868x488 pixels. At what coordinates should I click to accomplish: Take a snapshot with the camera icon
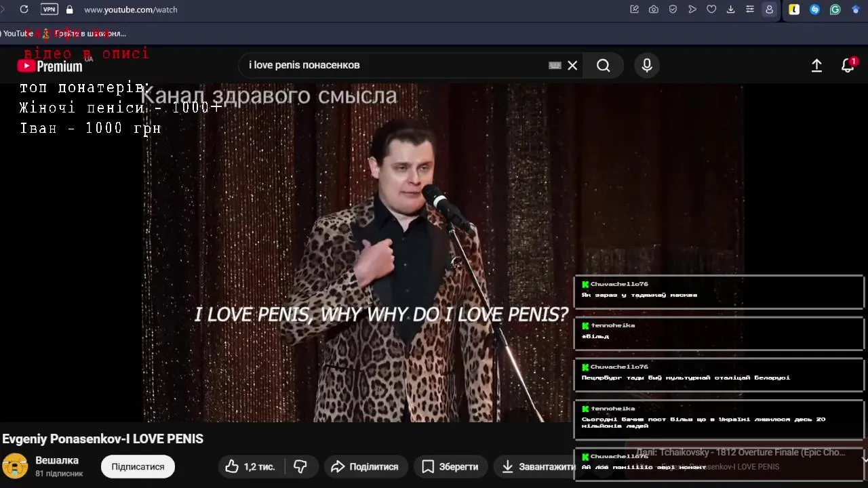click(x=654, y=9)
